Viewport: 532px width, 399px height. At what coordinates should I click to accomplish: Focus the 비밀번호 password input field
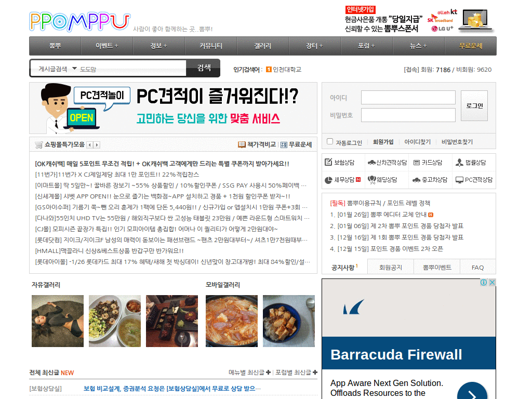[408, 115]
